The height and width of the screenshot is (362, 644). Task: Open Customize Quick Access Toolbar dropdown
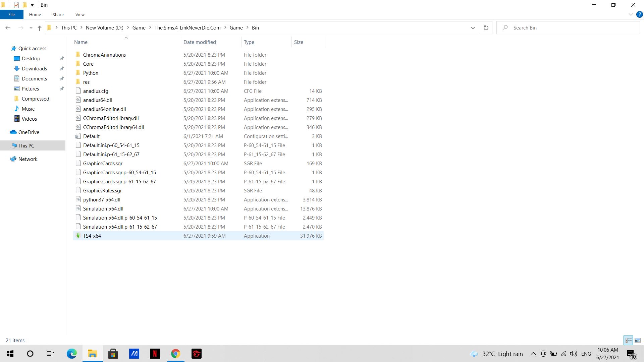point(32,5)
